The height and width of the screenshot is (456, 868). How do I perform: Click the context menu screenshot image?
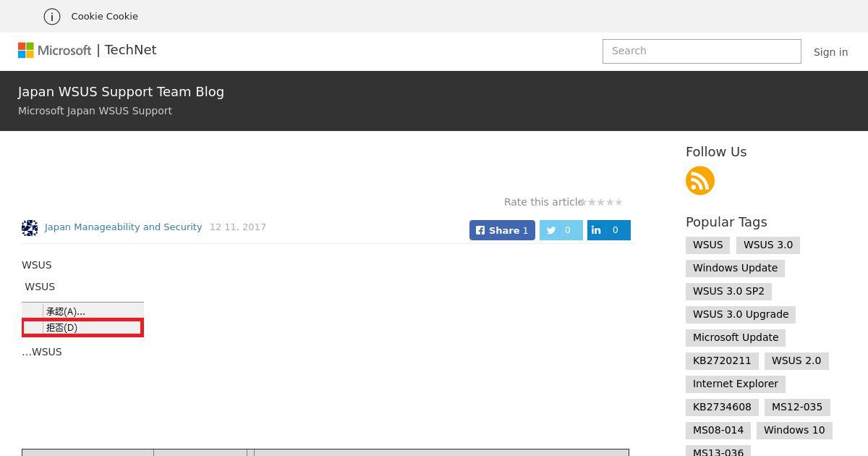[x=82, y=319]
